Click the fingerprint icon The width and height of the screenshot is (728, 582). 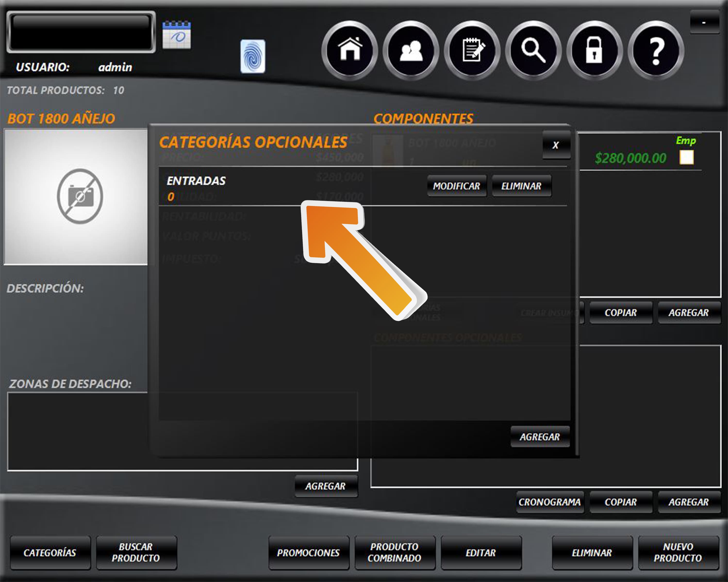(x=253, y=56)
